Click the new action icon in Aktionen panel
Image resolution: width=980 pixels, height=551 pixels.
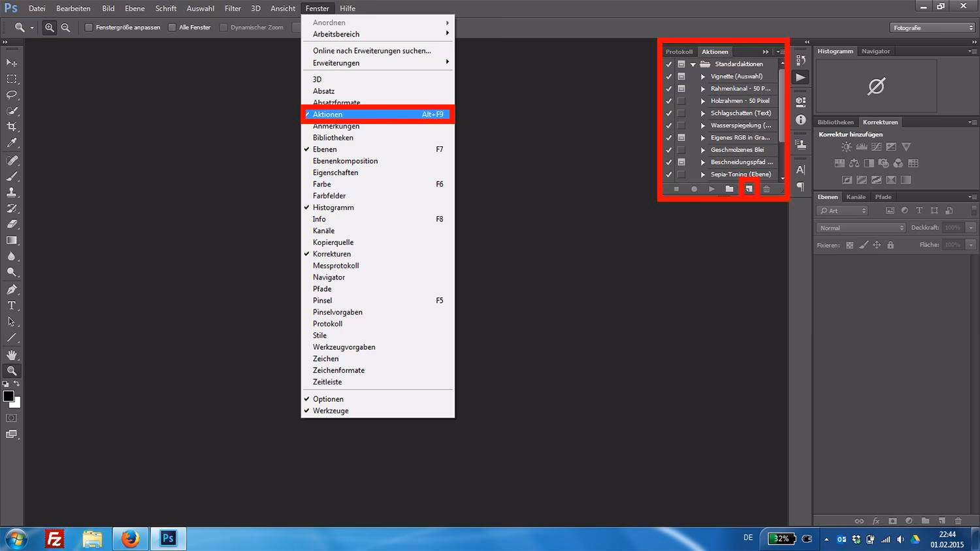[x=748, y=189]
